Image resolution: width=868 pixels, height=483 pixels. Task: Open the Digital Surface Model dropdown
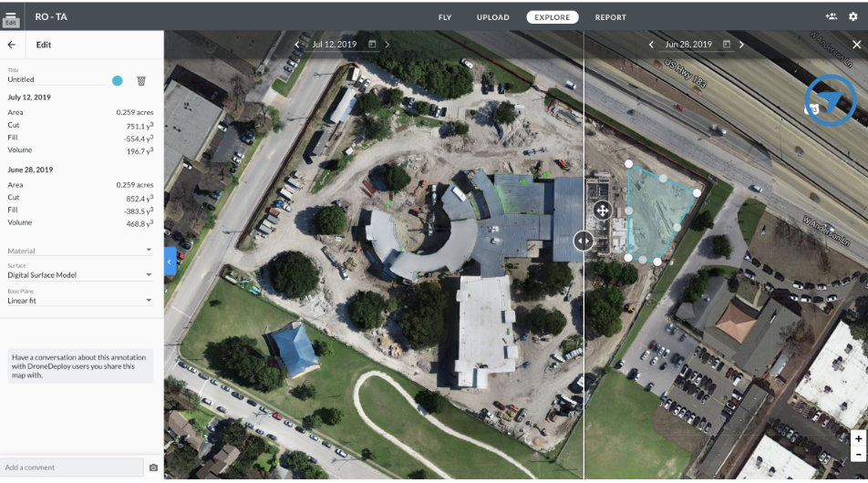pos(79,275)
